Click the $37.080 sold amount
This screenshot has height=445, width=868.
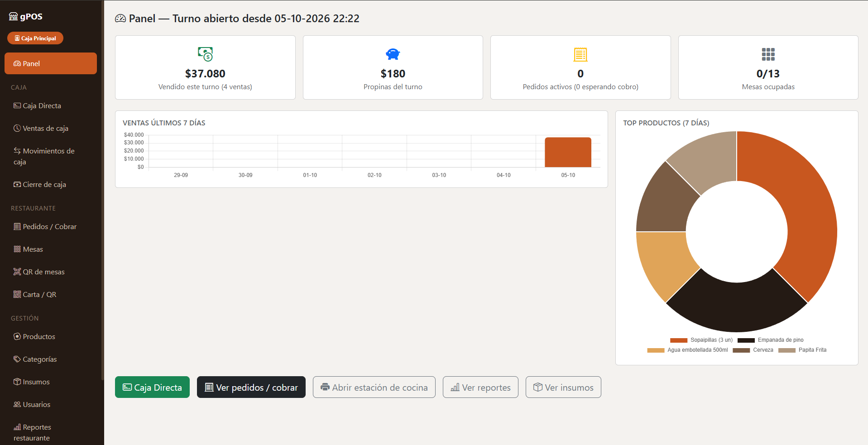tap(205, 73)
